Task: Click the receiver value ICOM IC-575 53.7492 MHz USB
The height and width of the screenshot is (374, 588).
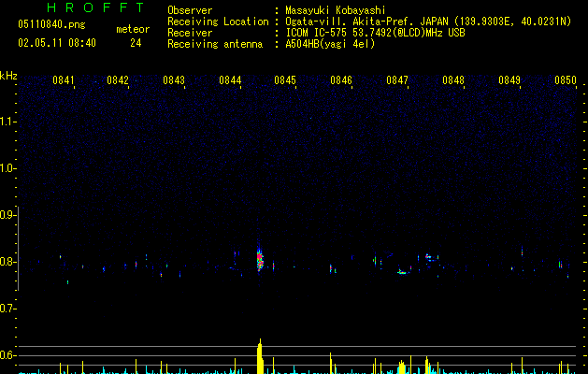Action: click(375, 33)
